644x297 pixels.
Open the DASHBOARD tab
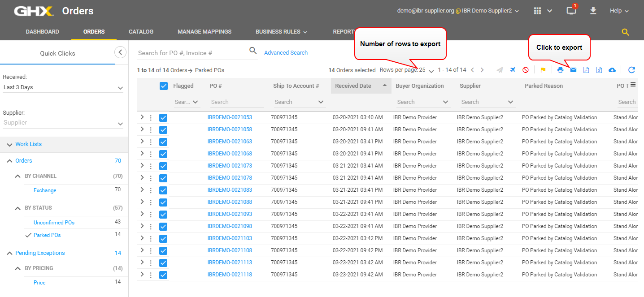[x=43, y=32]
